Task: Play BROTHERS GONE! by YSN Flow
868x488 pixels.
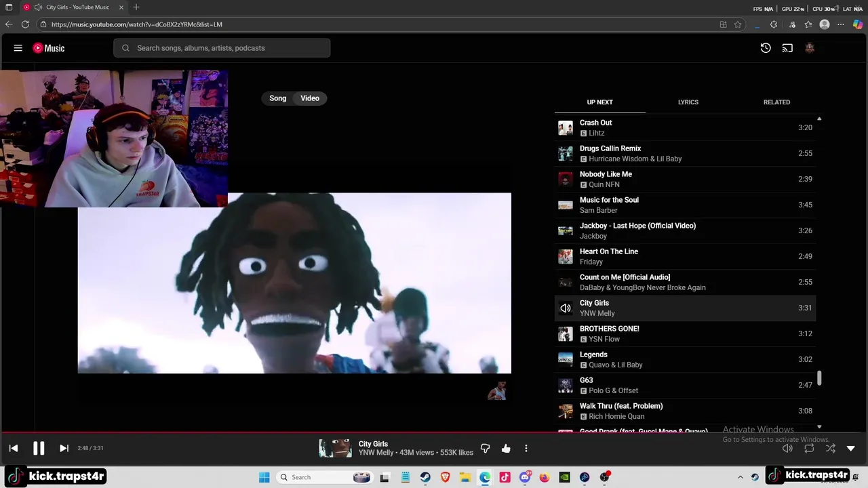Action: (685, 333)
